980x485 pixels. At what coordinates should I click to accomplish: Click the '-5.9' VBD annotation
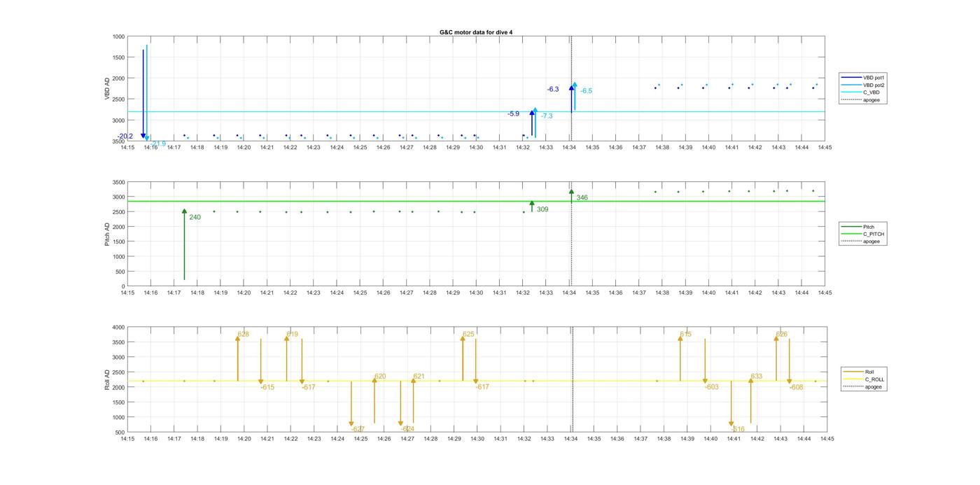pos(514,114)
